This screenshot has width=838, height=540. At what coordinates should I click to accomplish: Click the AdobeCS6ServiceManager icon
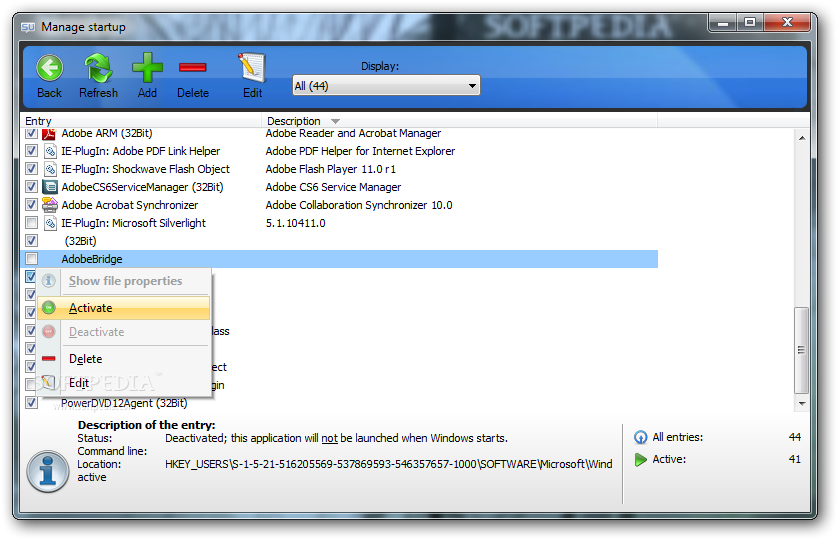click(50, 187)
